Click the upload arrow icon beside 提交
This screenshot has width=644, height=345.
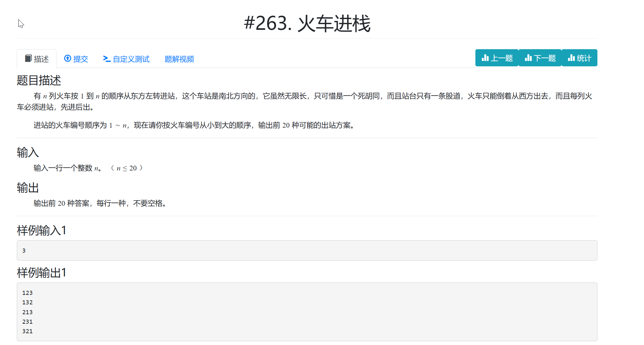tap(68, 58)
